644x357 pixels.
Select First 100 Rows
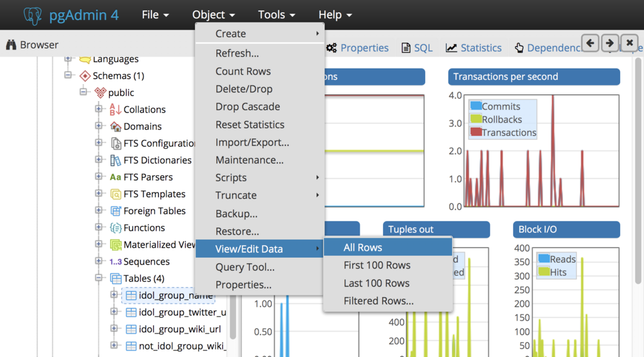tap(388, 265)
